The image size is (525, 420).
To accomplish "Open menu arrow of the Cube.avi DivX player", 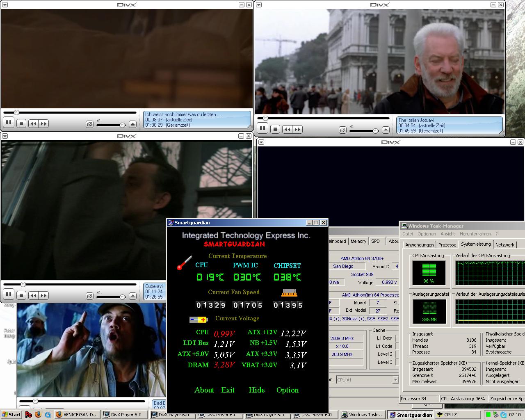I will click(x=5, y=136).
